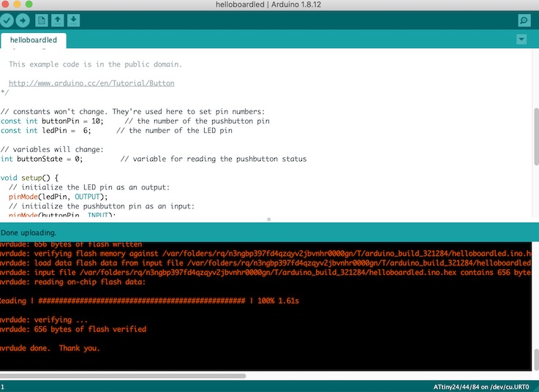Click the ATtiny24/44/84 board status text

point(481,387)
